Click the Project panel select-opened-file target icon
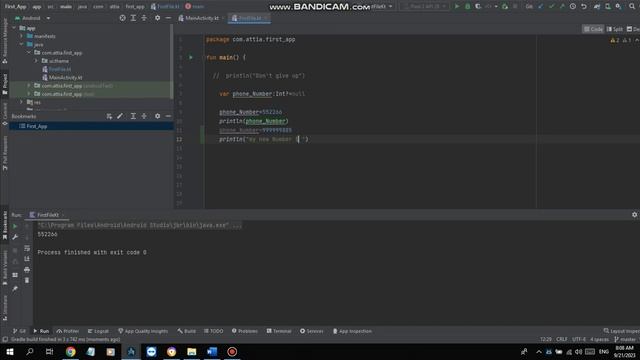640x360 pixels. coord(122,18)
